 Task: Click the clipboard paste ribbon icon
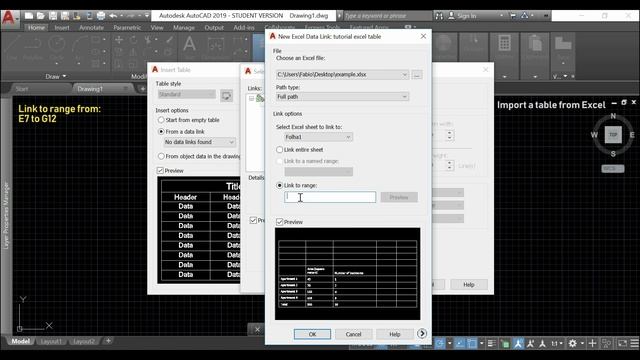(535, 44)
